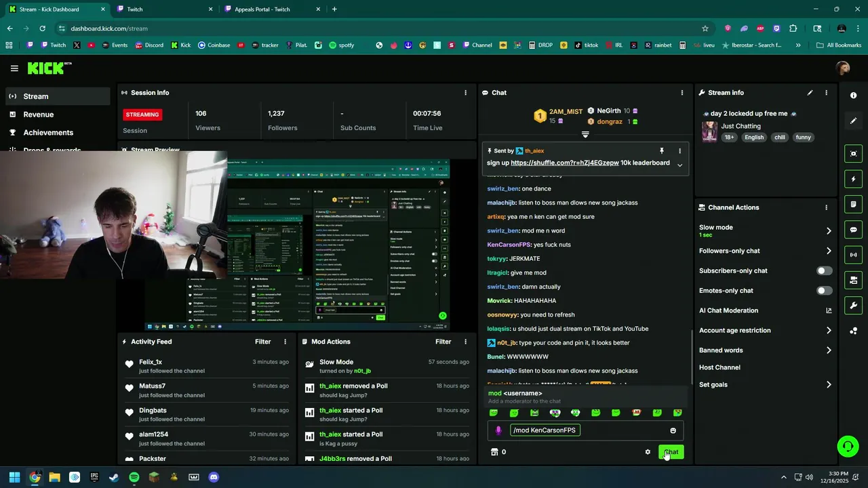
Task: Click the pencil icon in the right rail
Action: [x=853, y=121]
